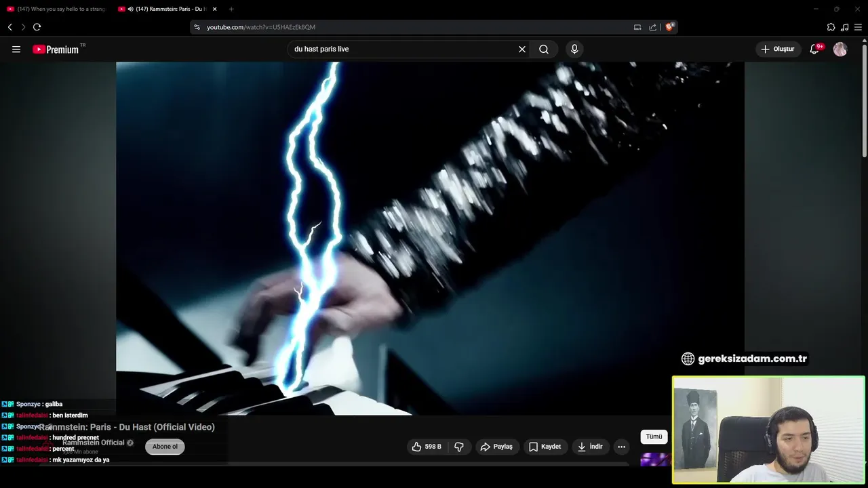Click the share page icon in address bar

tap(652, 27)
